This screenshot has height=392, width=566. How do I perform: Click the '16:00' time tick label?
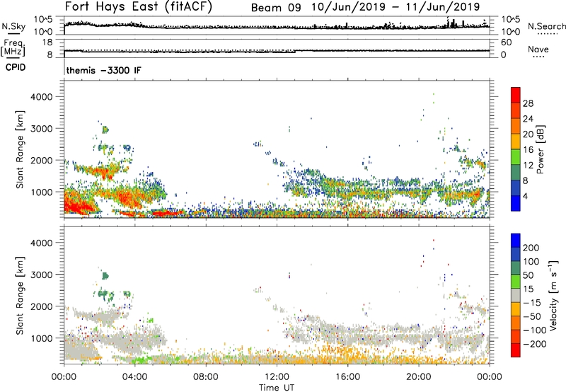(x=347, y=377)
